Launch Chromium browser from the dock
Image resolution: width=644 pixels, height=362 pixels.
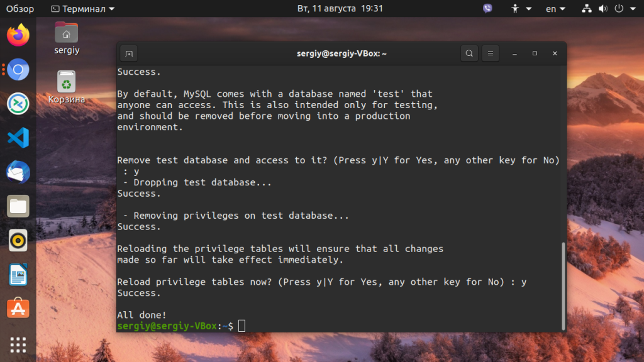[x=18, y=69]
